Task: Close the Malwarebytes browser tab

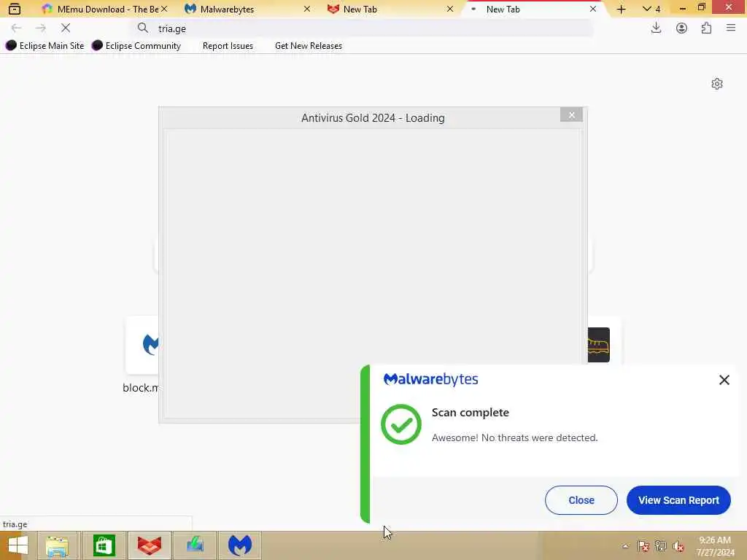Action: tap(307, 9)
